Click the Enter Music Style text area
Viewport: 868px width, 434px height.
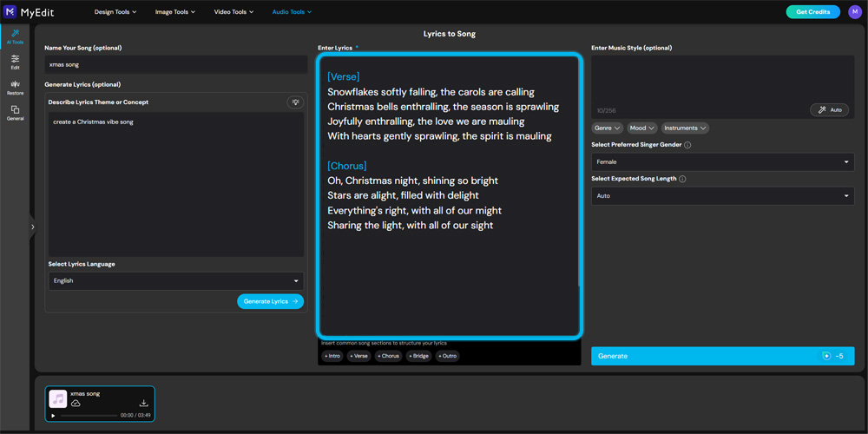pyautogui.click(x=722, y=87)
